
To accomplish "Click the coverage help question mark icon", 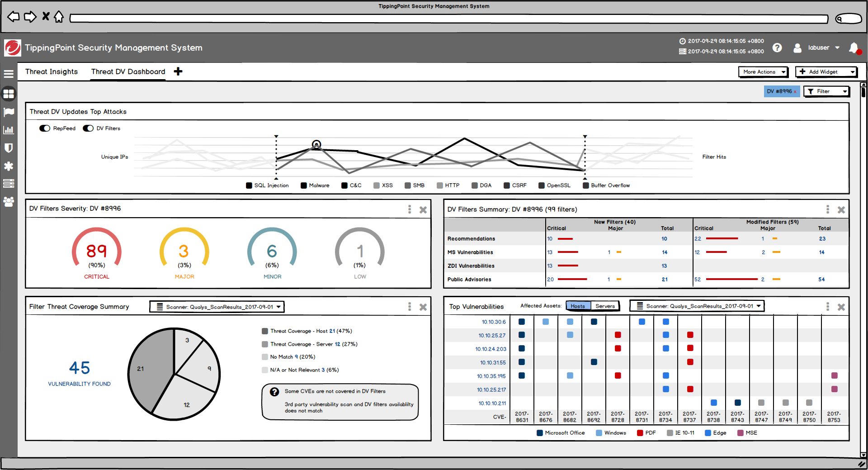I will (274, 392).
